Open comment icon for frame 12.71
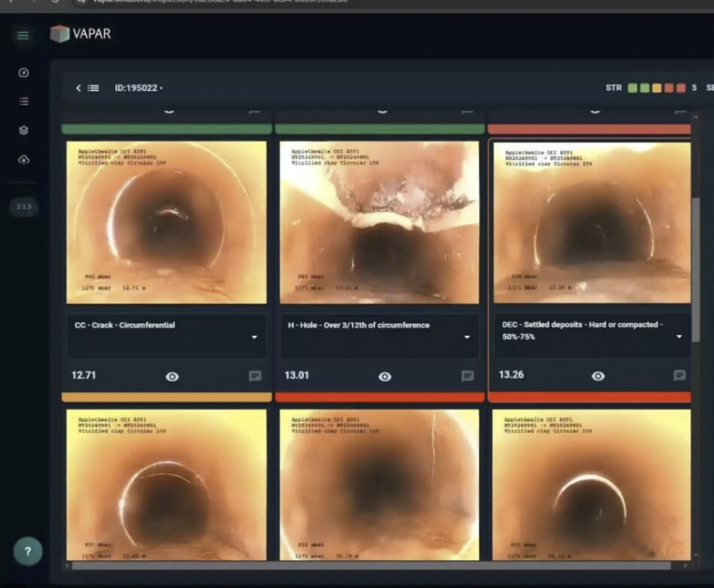The image size is (714, 588). coord(255,376)
